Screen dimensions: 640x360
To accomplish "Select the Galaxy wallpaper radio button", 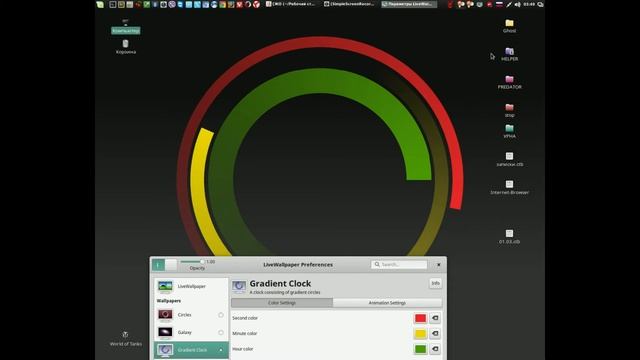I will point(221,333).
